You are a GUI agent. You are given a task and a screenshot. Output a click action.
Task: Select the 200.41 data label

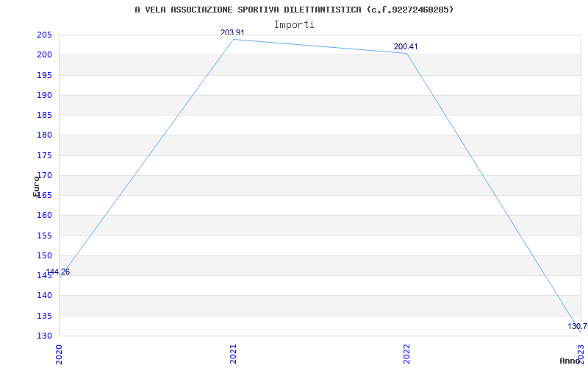coord(406,47)
